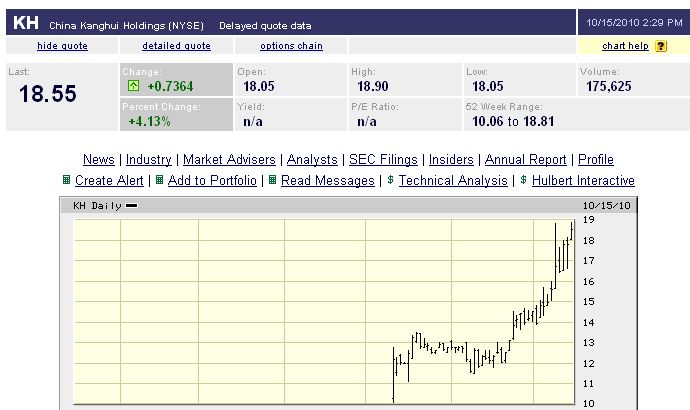Click the 10 price axis label
Viewport: 690px width, 410px height.
tap(589, 403)
